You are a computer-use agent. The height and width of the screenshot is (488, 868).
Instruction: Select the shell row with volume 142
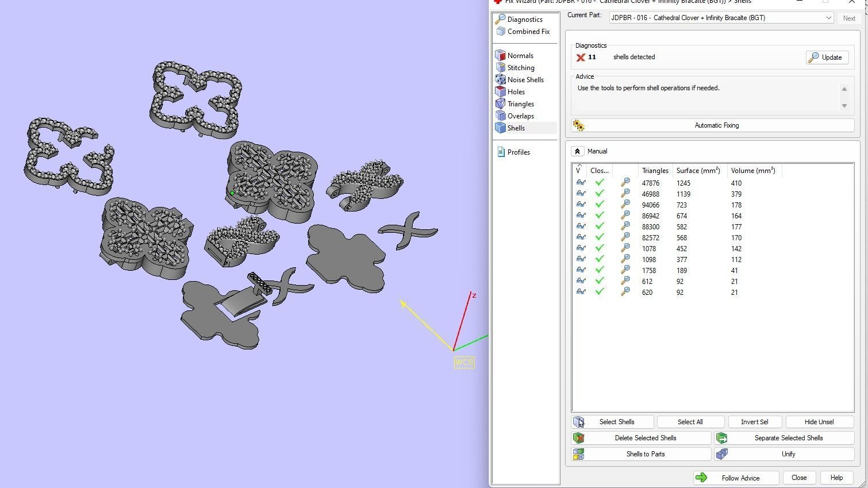713,249
